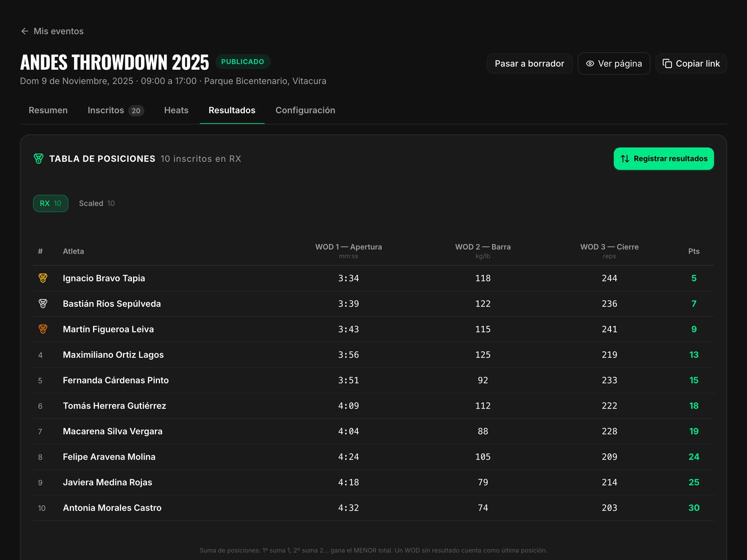
Task: Select athlete Javiera Medina Rojas
Action: (x=107, y=482)
